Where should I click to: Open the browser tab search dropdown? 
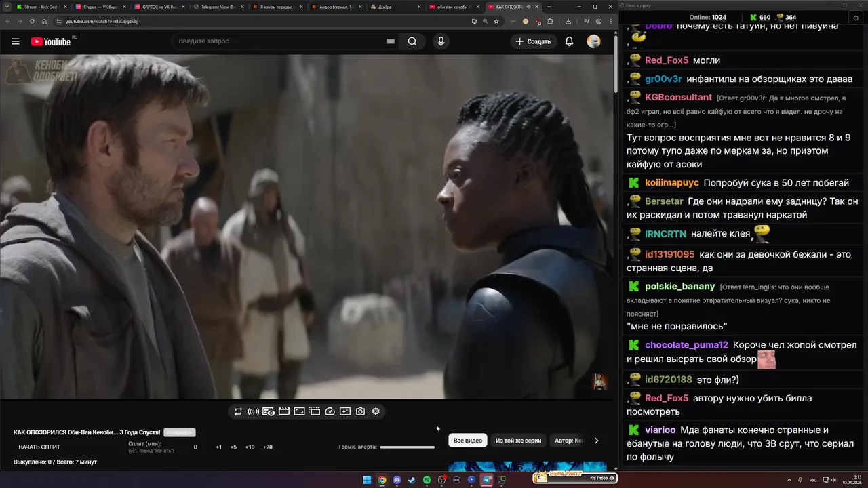click(6, 7)
